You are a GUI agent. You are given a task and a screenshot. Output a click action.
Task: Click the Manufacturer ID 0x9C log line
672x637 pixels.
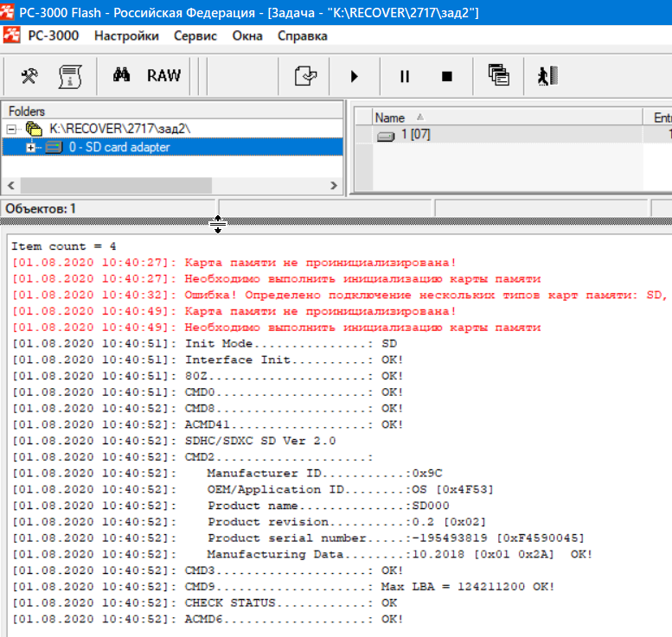227,474
